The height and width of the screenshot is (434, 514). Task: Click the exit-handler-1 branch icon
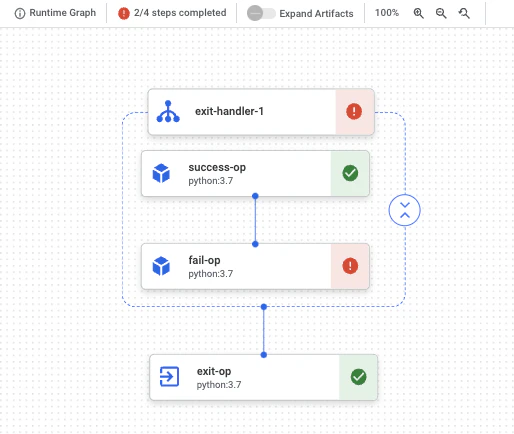coord(168,112)
